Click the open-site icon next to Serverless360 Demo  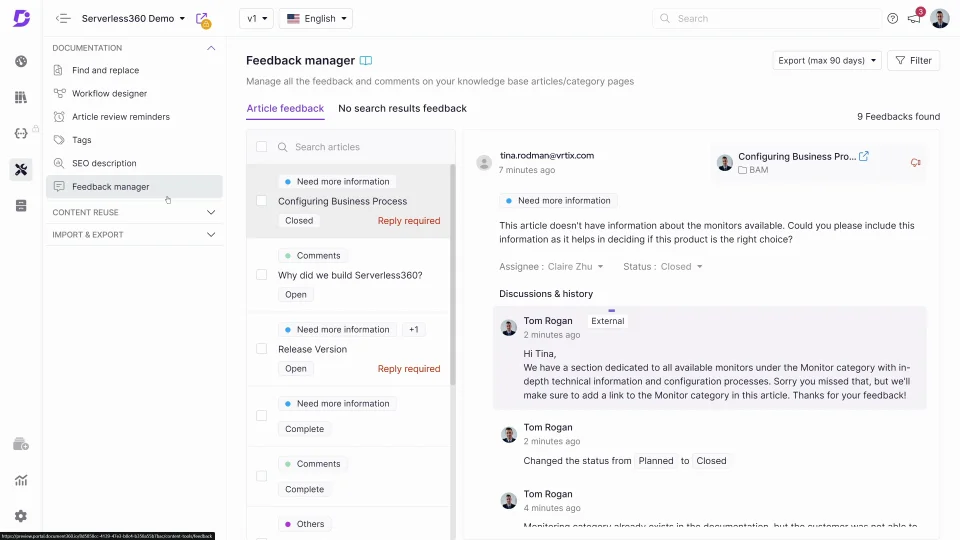click(202, 18)
